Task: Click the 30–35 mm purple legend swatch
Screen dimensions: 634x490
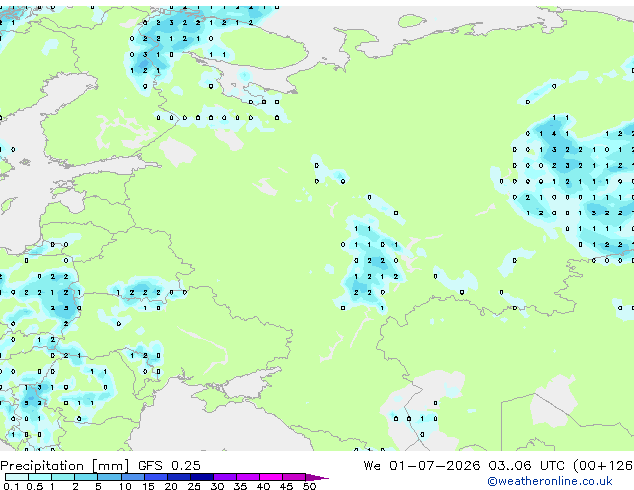Action: coord(224,477)
